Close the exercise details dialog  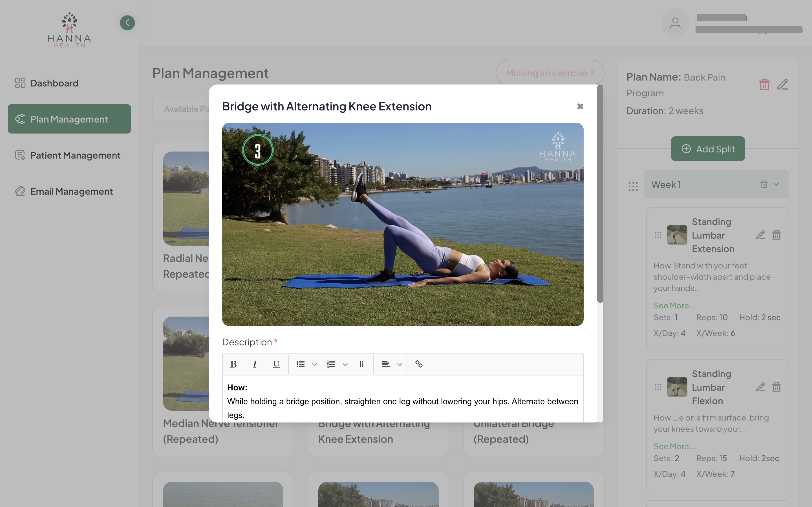[x=580, y=106]
